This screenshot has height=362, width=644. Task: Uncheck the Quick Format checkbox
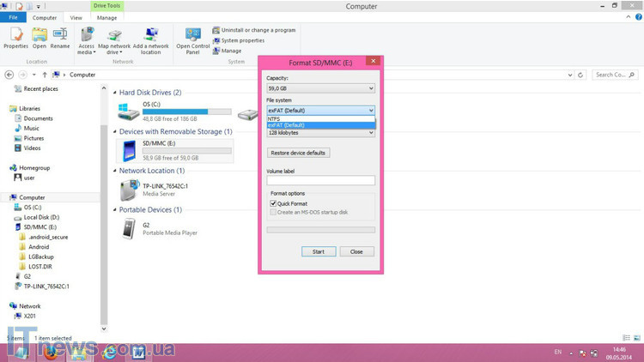click(273, 203)
